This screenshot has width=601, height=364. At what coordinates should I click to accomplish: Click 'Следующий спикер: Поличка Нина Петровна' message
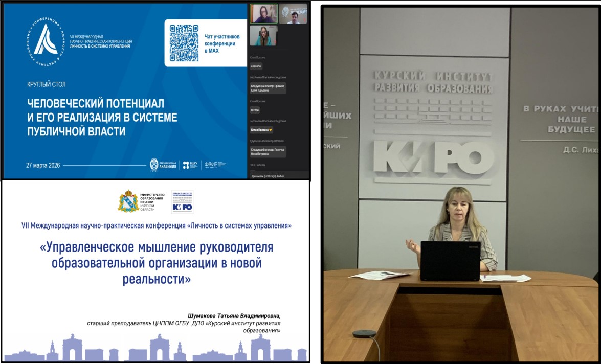(268, 151)
